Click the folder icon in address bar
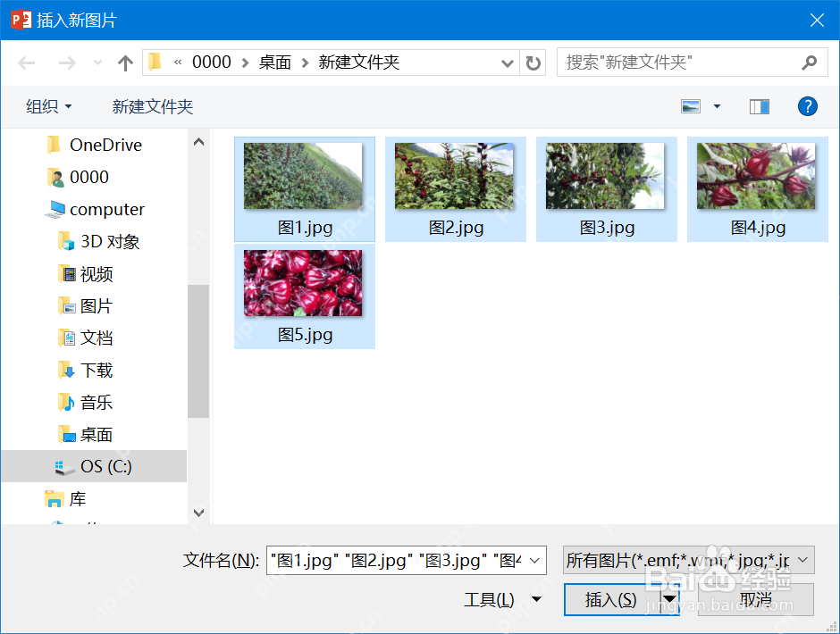The image size is (840, 634). (155, 63)
